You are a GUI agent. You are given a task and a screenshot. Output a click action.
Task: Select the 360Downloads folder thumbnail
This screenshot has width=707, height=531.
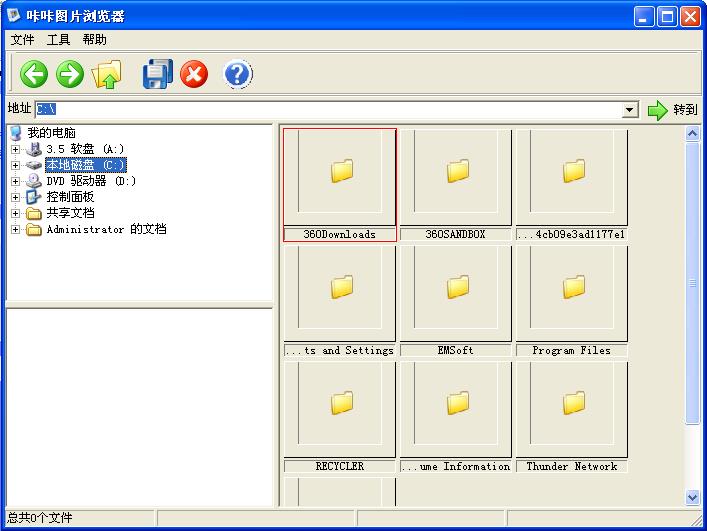point(340,177)
